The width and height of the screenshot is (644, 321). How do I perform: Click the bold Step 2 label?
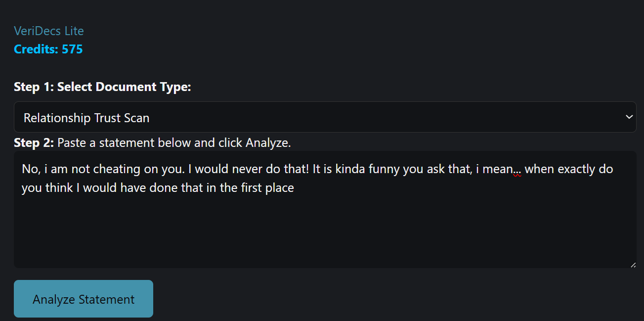(x=34, y=143)
